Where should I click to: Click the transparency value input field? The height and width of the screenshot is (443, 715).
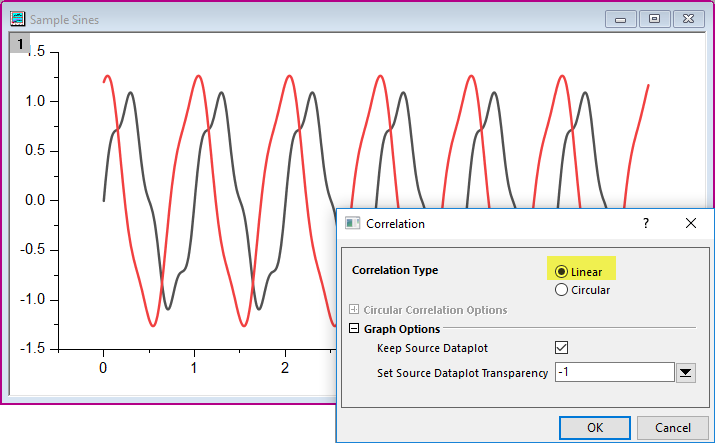[x=614, y=373]
